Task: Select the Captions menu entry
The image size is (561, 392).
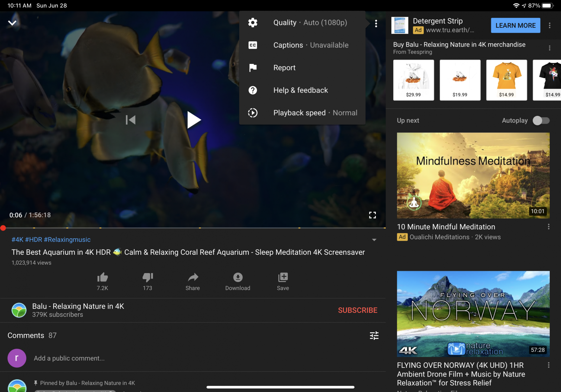Action: coord(302,45)
